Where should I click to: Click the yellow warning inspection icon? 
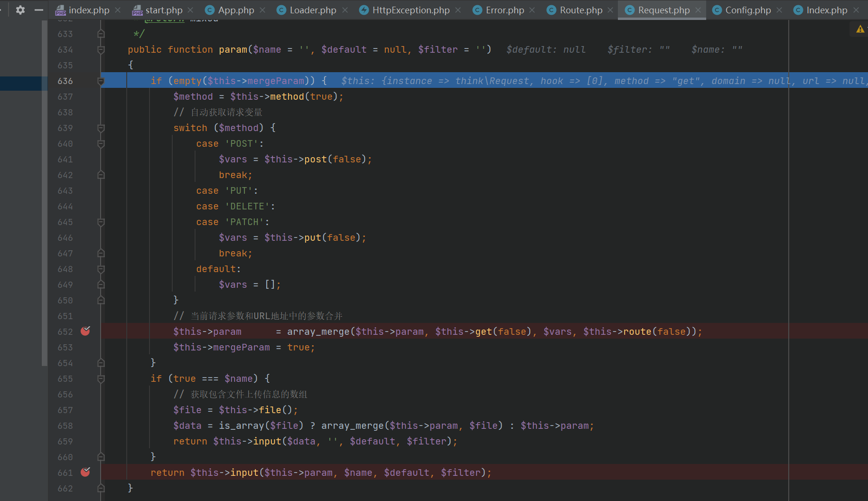click(860, 29)
